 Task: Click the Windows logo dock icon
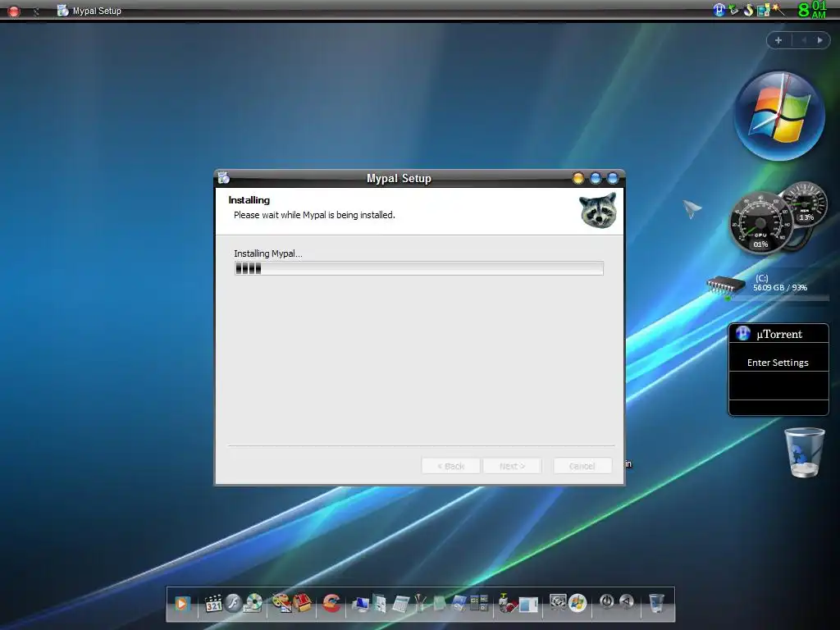coord(577,603)
